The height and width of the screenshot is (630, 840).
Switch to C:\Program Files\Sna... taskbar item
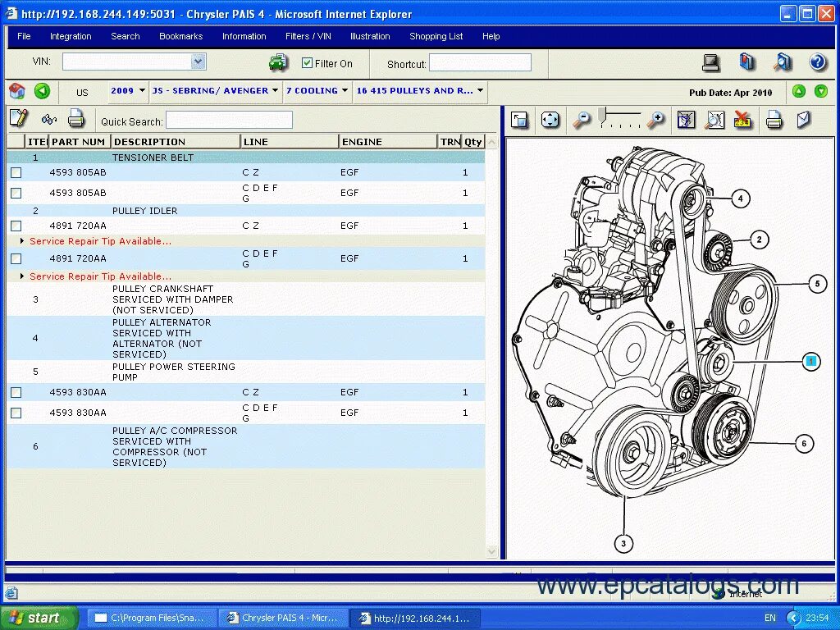point(152,618)
